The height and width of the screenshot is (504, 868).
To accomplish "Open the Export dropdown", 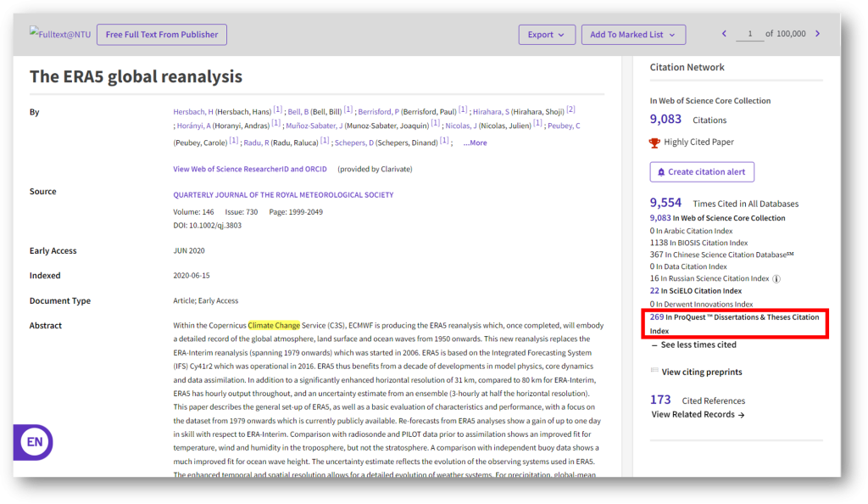I will [x=547, y=34].
